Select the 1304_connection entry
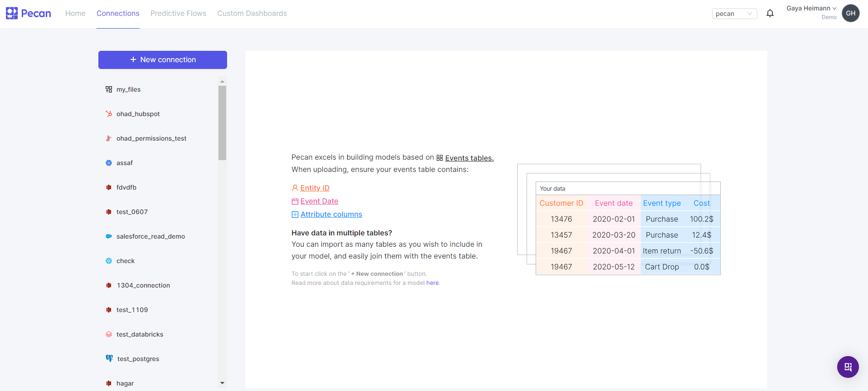868x391 pixels. coord(144,285)
